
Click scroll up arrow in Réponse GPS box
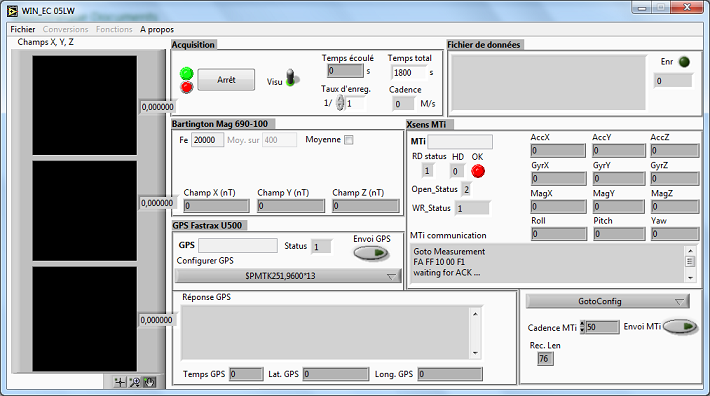point(475,314)
